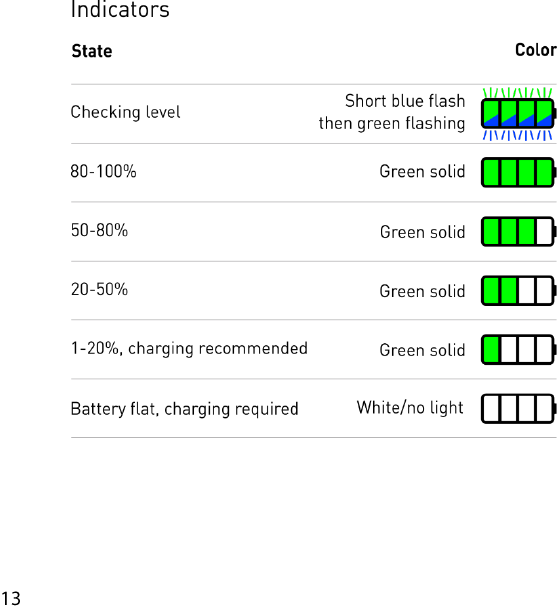Select the 80-100% state label
Viewport: 557px width, 610px height.
[103, 171]
